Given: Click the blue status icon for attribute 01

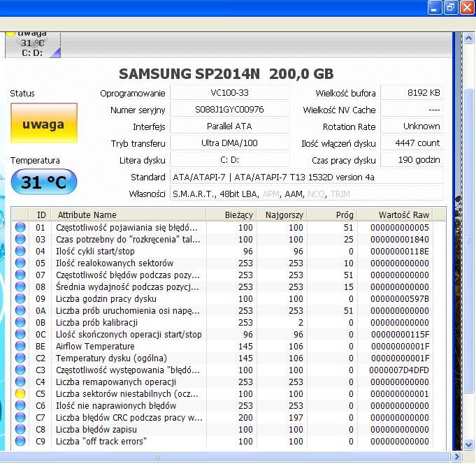Looking at the screenshot, I should tap(20, 227).
